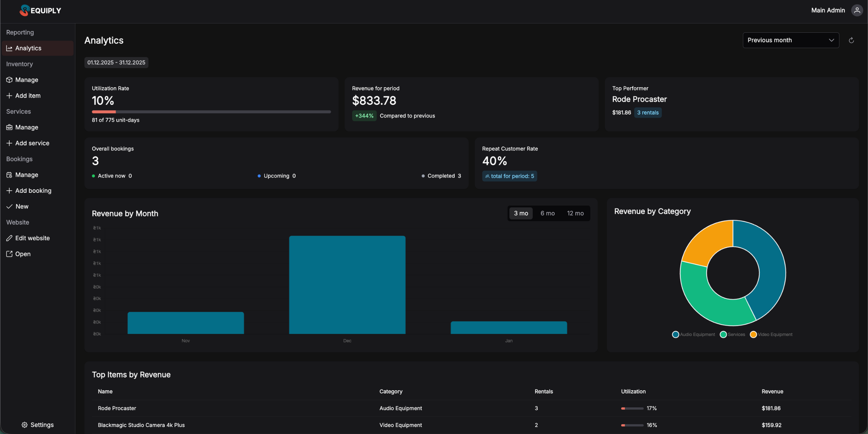
Task: Select the Analytics chart icon in sidebar
Action: (9, 48)
